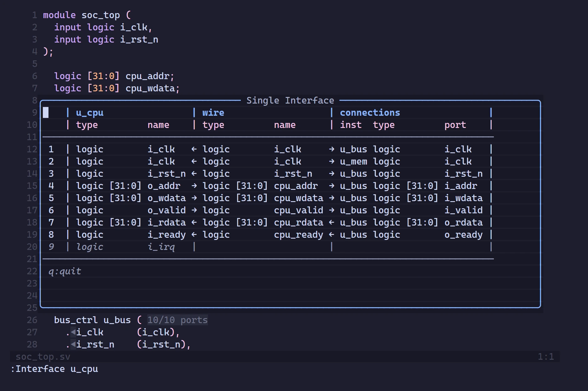Click row number 7 in the interface table
This screenshot has height=391, width=588.
pyautogui.click(x=51, y=222)
